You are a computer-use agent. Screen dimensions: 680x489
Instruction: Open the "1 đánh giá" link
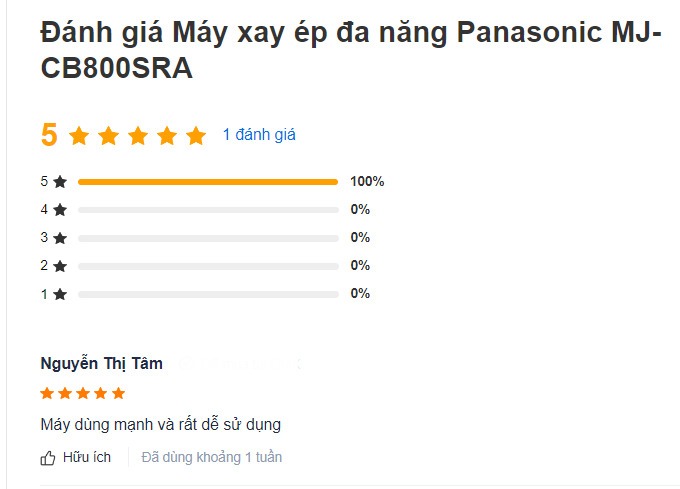click(259, 134)
